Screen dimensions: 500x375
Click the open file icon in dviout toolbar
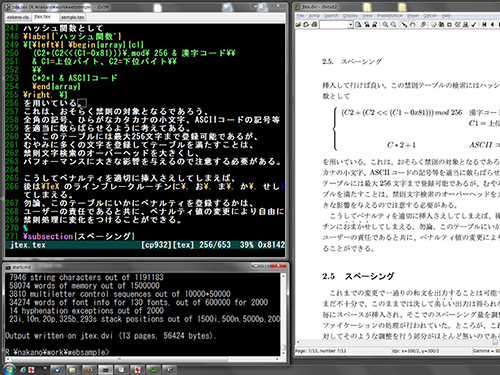coord(298,24)
